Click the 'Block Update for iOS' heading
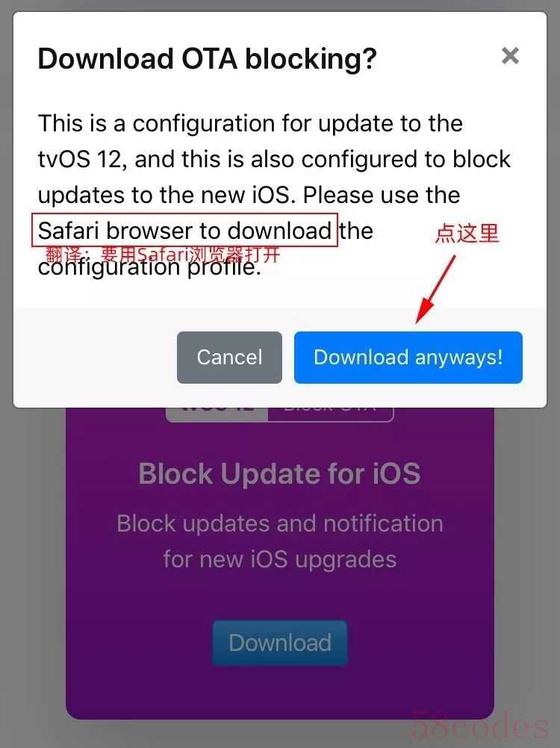This screenshot has width=560, height=748. pyautogui.click(x=280, y=474)
